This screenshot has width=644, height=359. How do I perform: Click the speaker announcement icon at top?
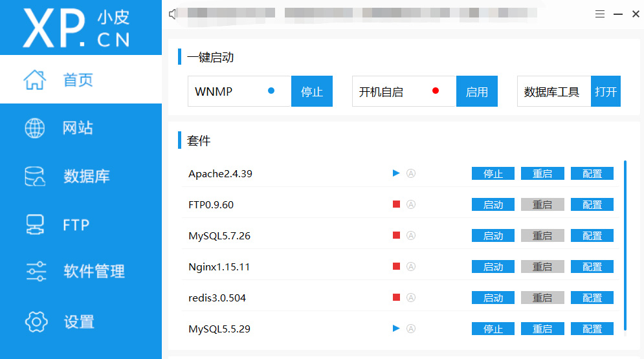(x=172, y=14)
